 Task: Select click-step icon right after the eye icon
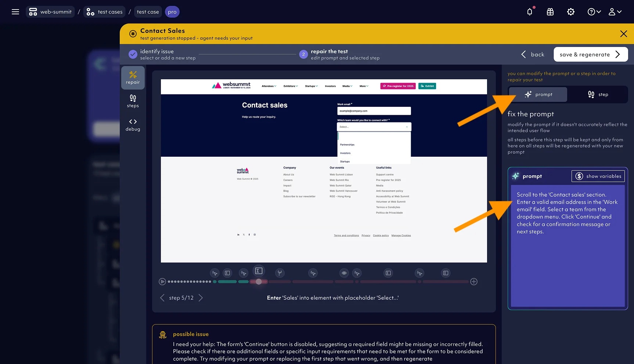point(357,273)
